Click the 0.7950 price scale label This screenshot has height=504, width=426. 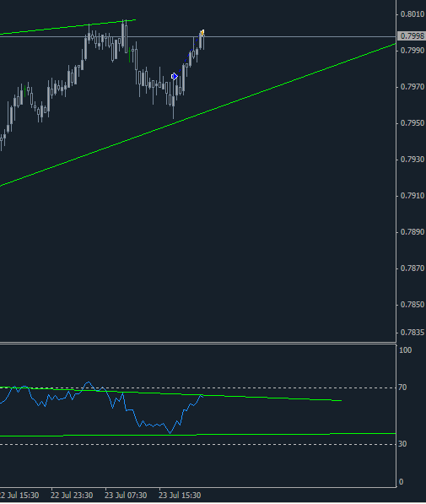click(413, 123)
